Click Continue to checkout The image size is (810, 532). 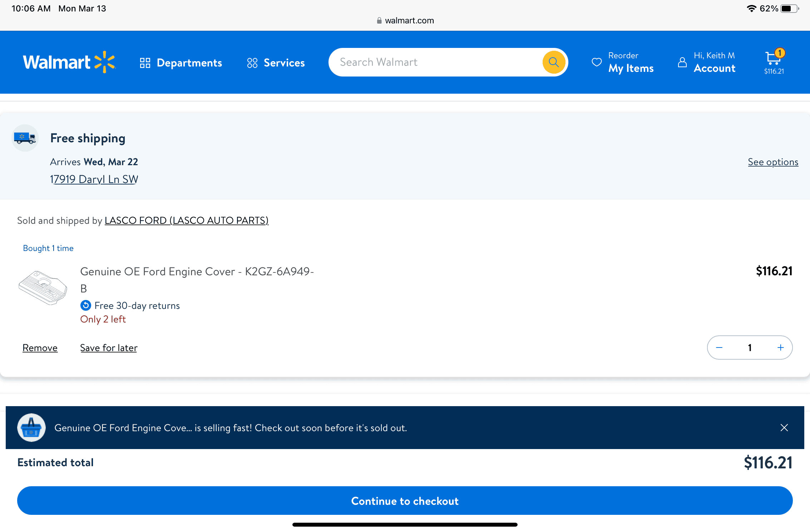coord(405,501)
